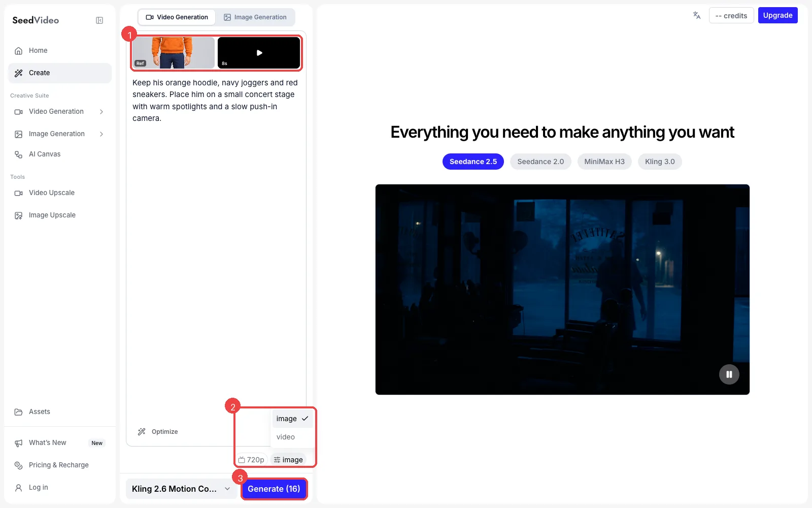The height and width of the screenshot is (508, 812).
Task: Open the language translation icon
Action: click(x=697, y=15)
